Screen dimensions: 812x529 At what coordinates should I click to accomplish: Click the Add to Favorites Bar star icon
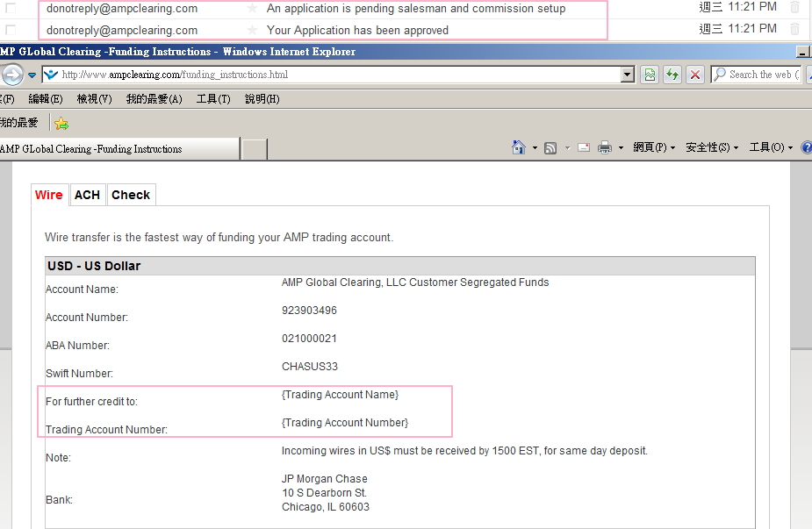click(61, 123)
